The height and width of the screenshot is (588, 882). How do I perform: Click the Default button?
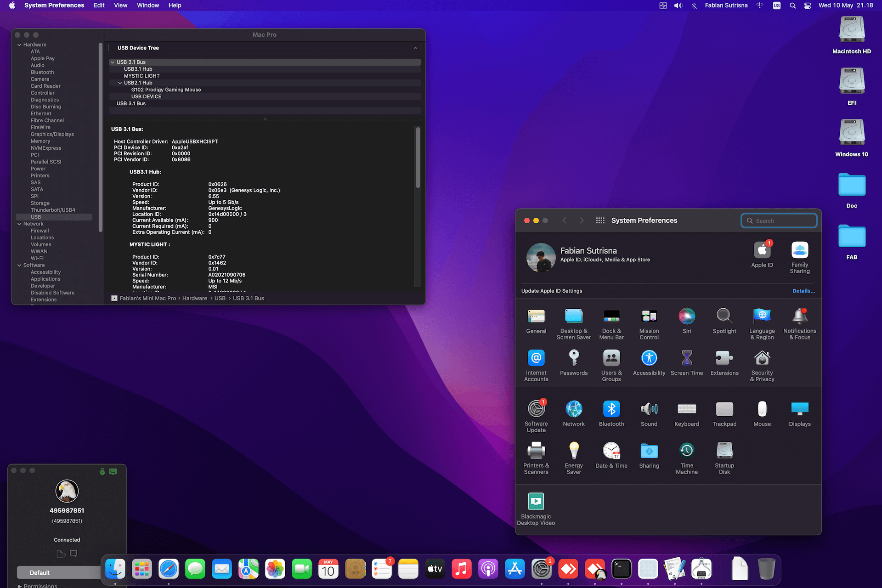click(x=59, y=572)
